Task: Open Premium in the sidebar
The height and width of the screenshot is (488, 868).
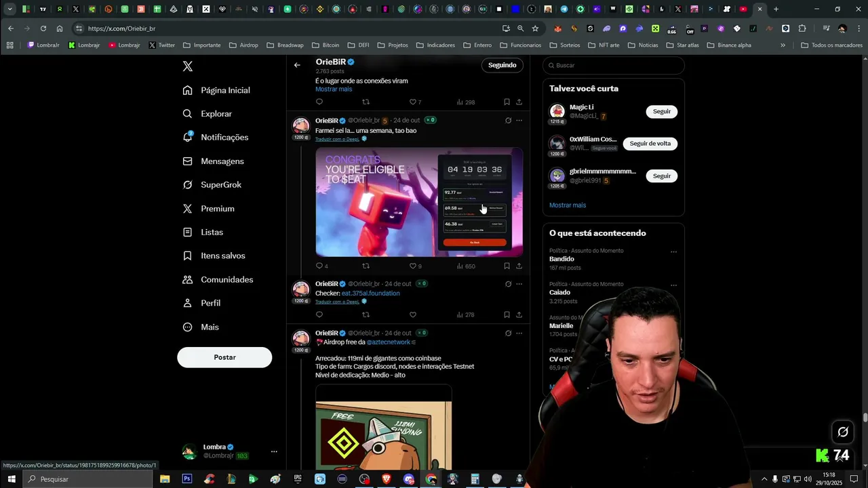Action: pyautogui.click(x=209, y=209)
